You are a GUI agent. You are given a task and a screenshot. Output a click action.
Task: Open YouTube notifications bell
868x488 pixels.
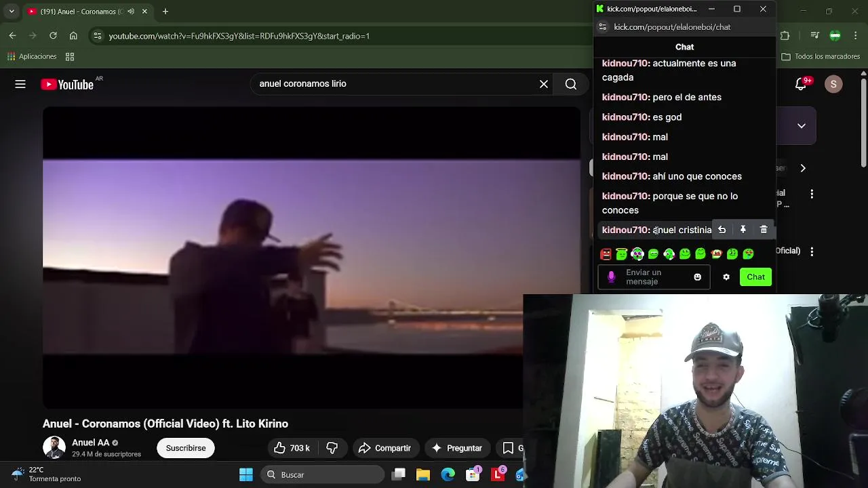(x=802, y=84)
